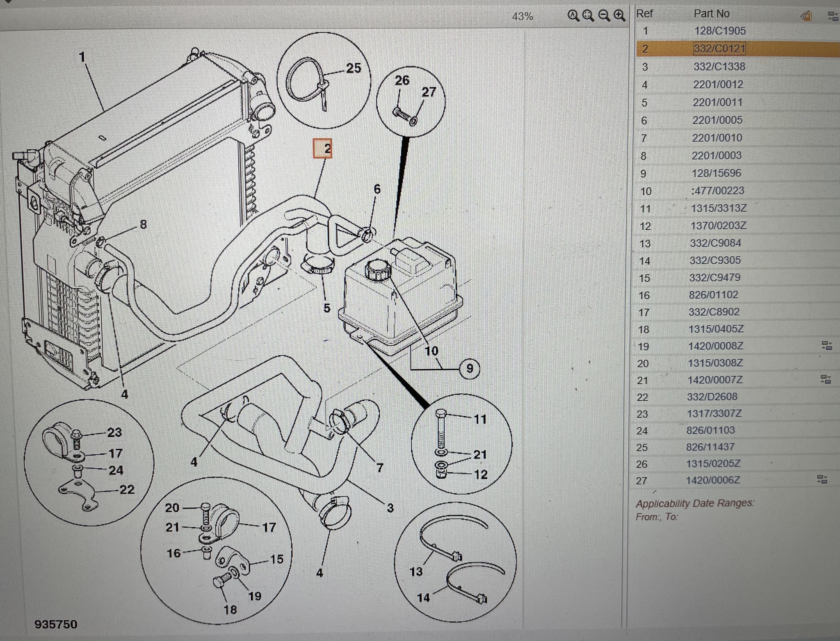Click callout 1 on the radiator

(x=82, y=57)
